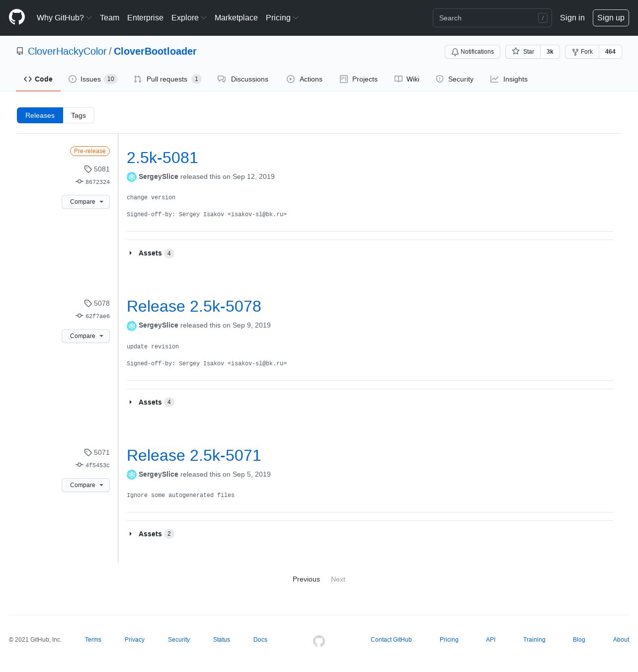Image resolution: width=638 pixels, height=672 pixels.
Task: Click SergeySlice avatar on Release 2.5k-5078
Action: tap(132, 326)
